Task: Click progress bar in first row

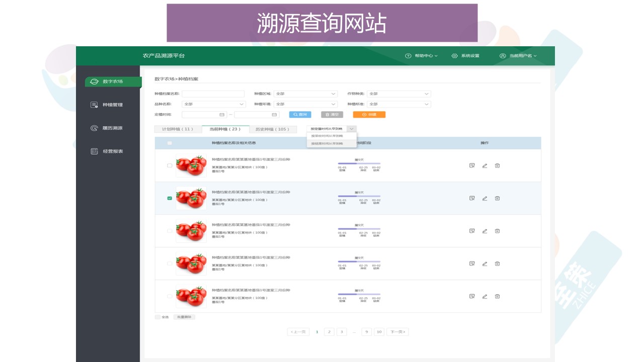Action: point(359,163)
